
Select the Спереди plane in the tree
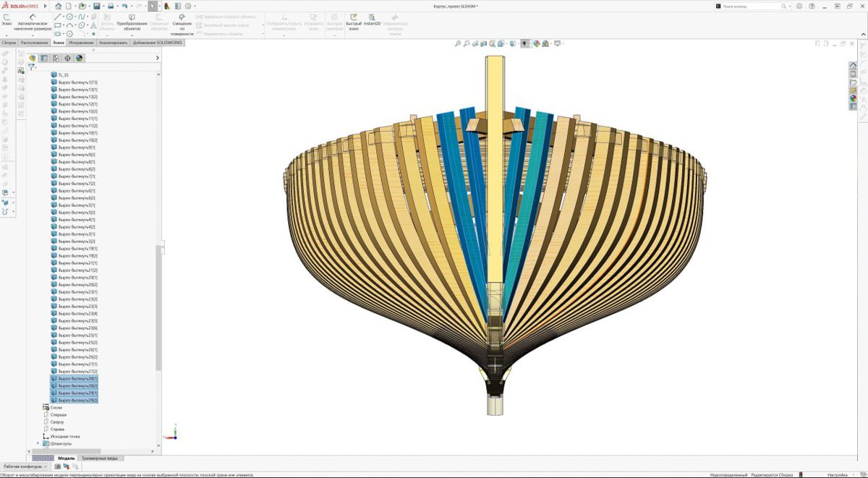click(x=58, y=414)
